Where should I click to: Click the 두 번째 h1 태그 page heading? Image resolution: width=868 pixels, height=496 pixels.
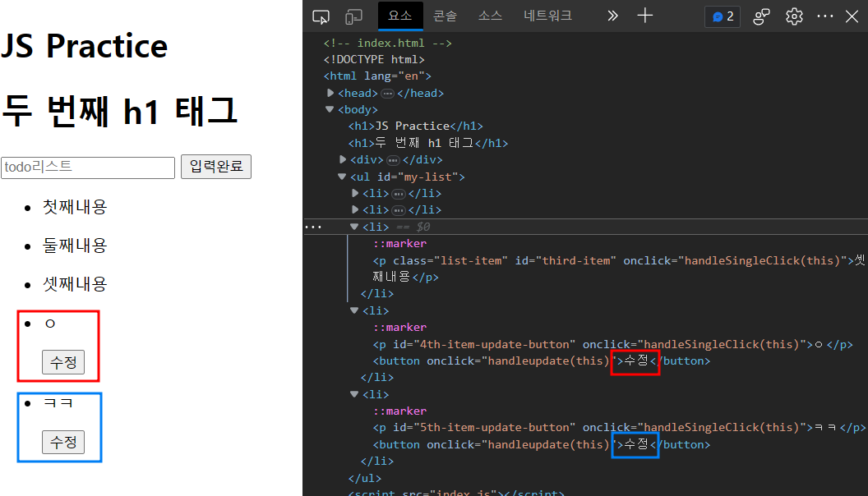pos(119,111)
